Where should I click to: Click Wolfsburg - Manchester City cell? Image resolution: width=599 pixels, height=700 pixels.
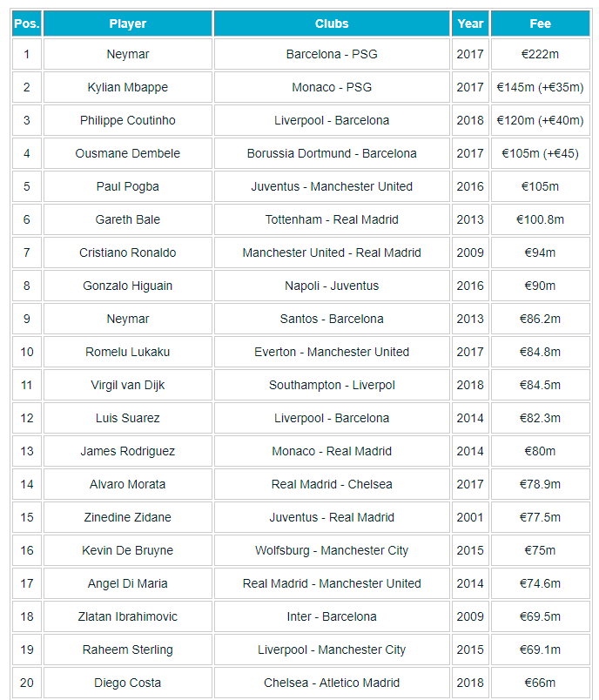(332, 550)
